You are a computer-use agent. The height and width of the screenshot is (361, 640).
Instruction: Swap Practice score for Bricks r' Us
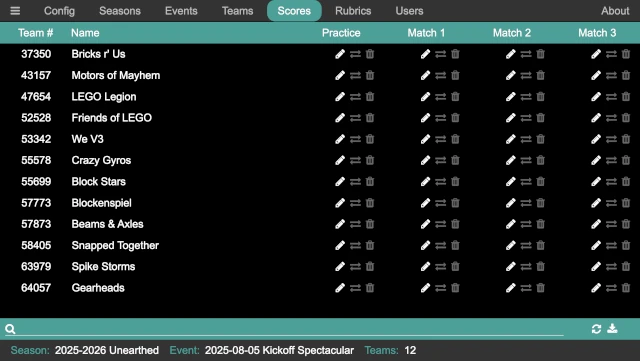pyautogui.click(x=355, y=54)
